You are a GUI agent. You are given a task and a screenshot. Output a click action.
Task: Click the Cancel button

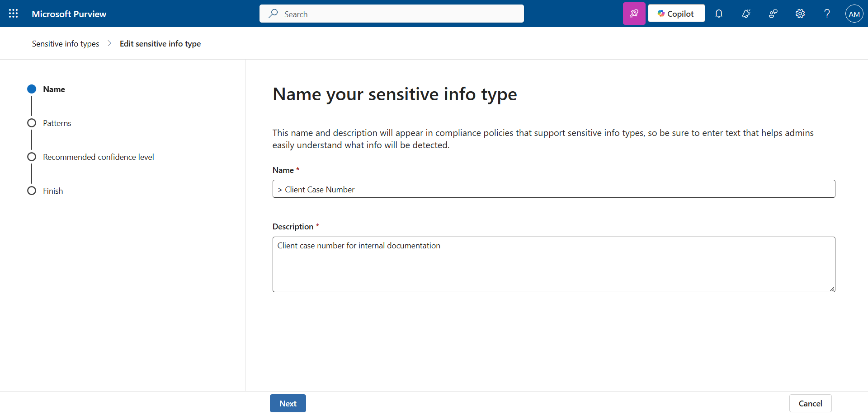810,403
